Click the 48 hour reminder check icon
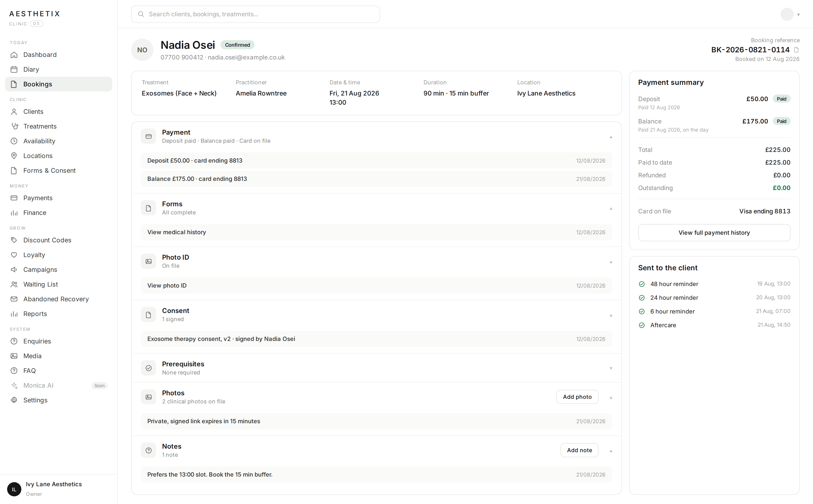Viewport: 813px width, 504px height. coord(642,284)
